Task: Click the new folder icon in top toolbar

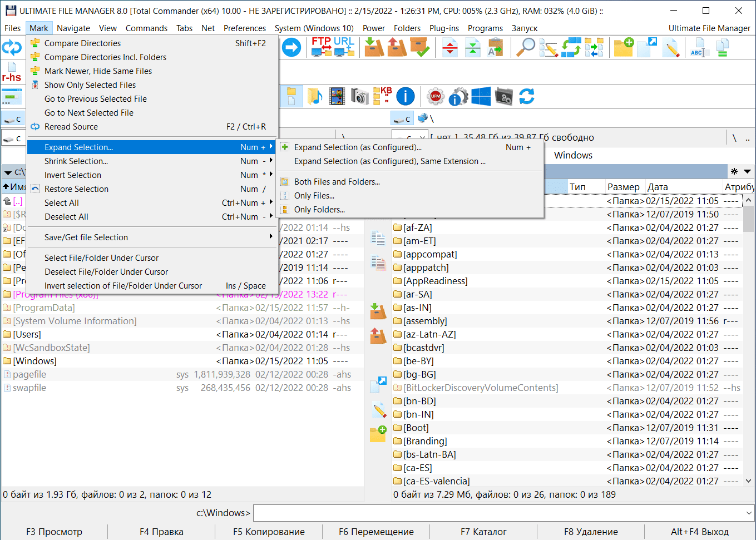Action: [x=624, y=48]
